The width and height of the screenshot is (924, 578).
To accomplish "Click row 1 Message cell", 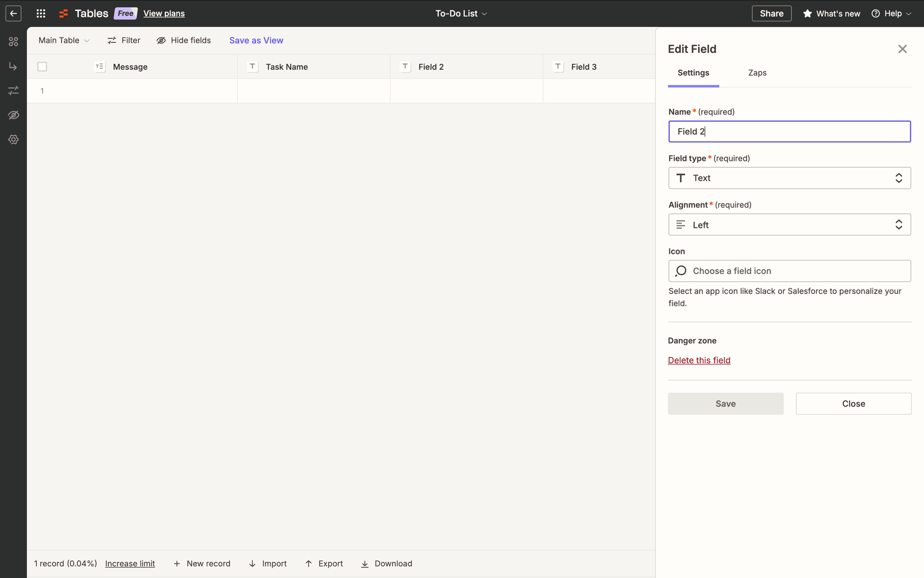I will [x=147, y=91].
